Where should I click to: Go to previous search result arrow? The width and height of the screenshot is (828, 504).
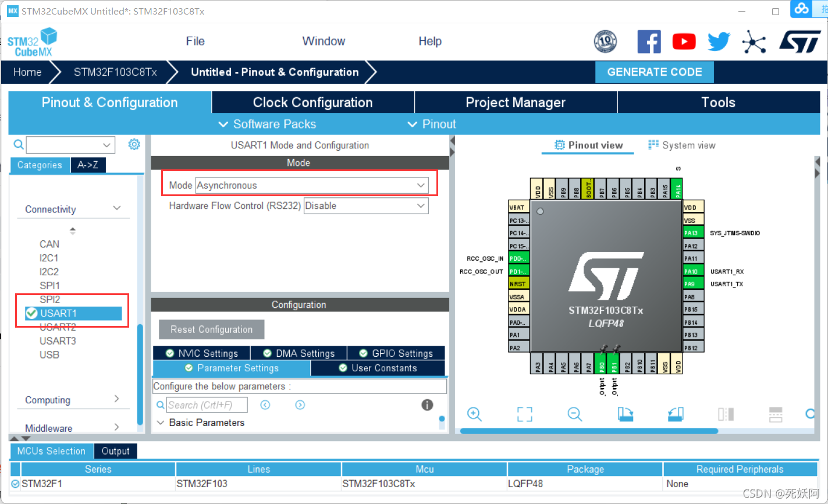click(x=265, y=405)
